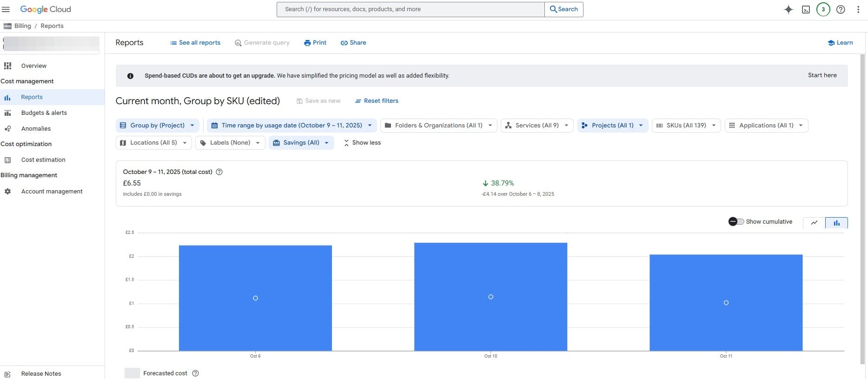Go to Anomalies in the sidebar
Viewport: 868px width, 379px height.
(x=36, y=128)
